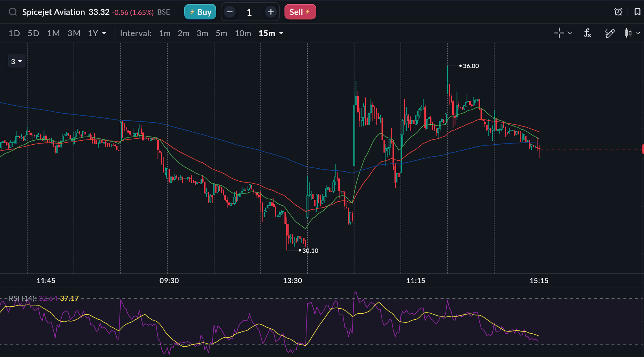
Task: Open the drawing tools pencil icon
Action: pyautogui.click(x=609, y=33)
